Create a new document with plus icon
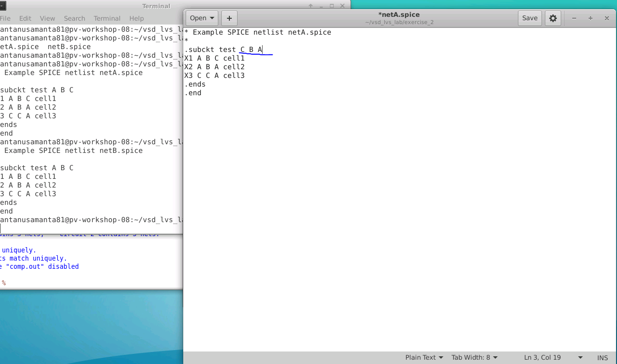The image size is (617, 364). pyautogui.click(x=229, y=18)
